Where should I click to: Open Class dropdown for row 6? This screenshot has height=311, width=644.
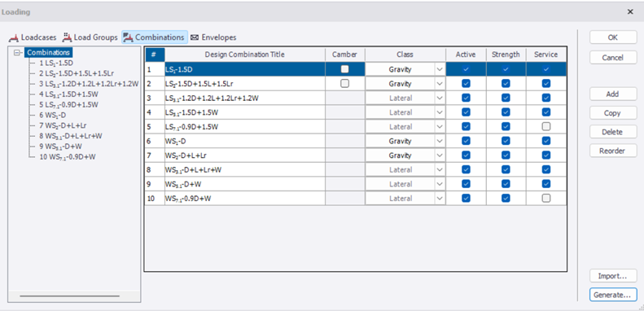[x=440, y=141]
